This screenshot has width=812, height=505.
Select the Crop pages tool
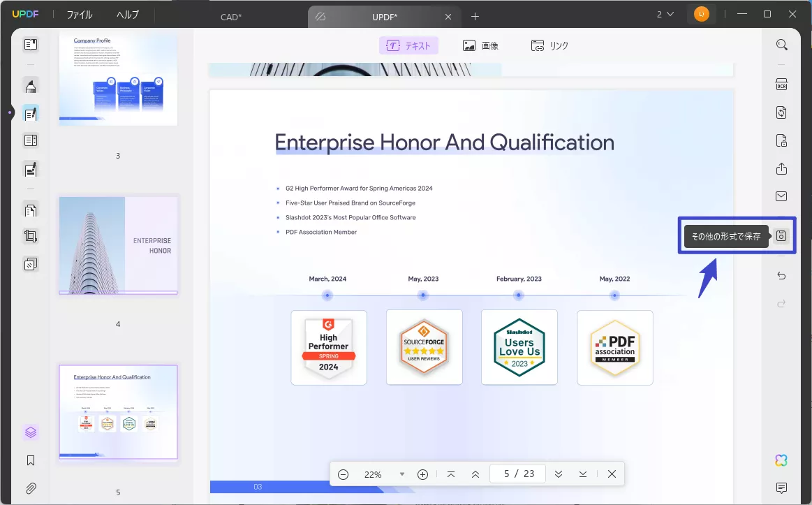point(31,237)
